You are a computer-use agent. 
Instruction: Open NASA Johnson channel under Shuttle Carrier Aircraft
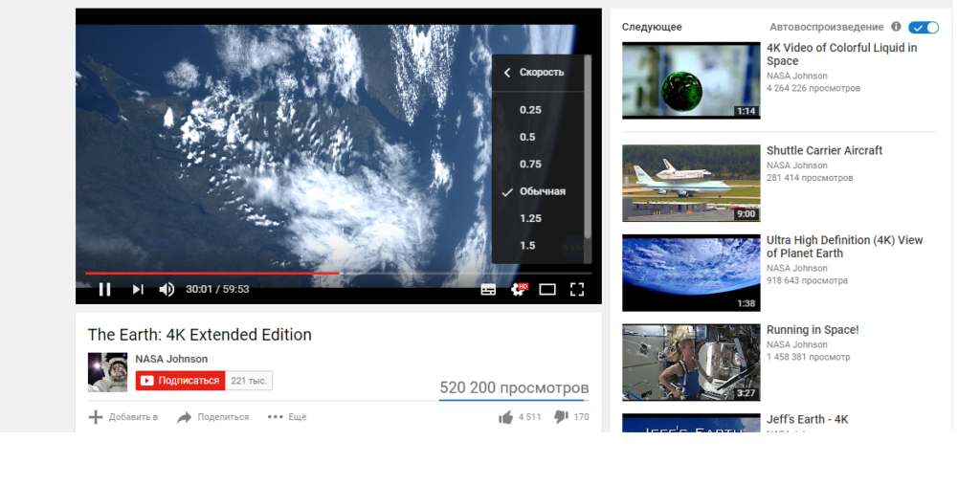click(x=797, y=165)
